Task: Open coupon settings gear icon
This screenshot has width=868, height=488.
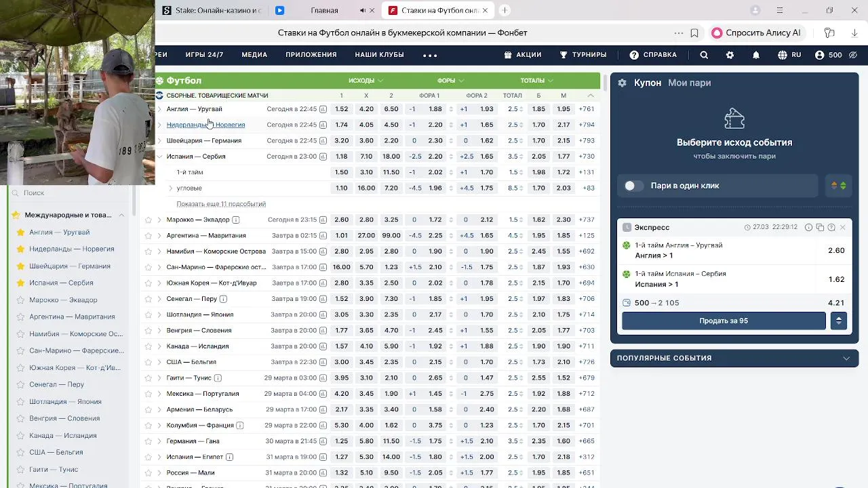Action: click(622, 83)
